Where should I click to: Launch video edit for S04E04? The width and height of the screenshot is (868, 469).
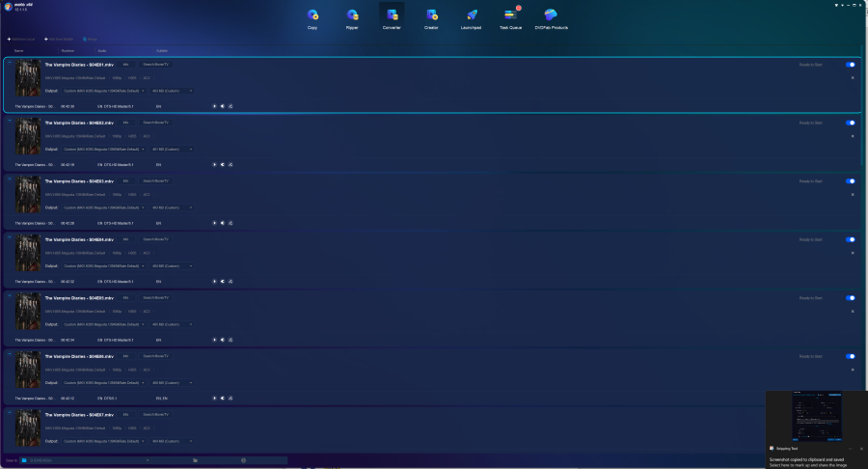[x=231, y=281]
